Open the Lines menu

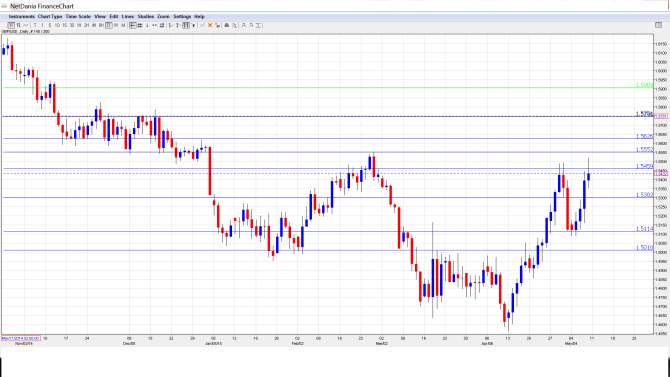point(128,17)
